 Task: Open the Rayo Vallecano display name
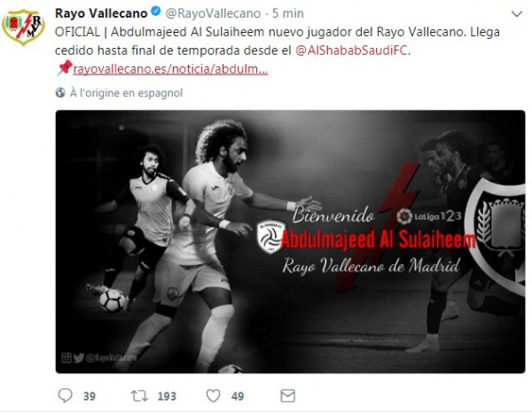[x=101, y=13]
